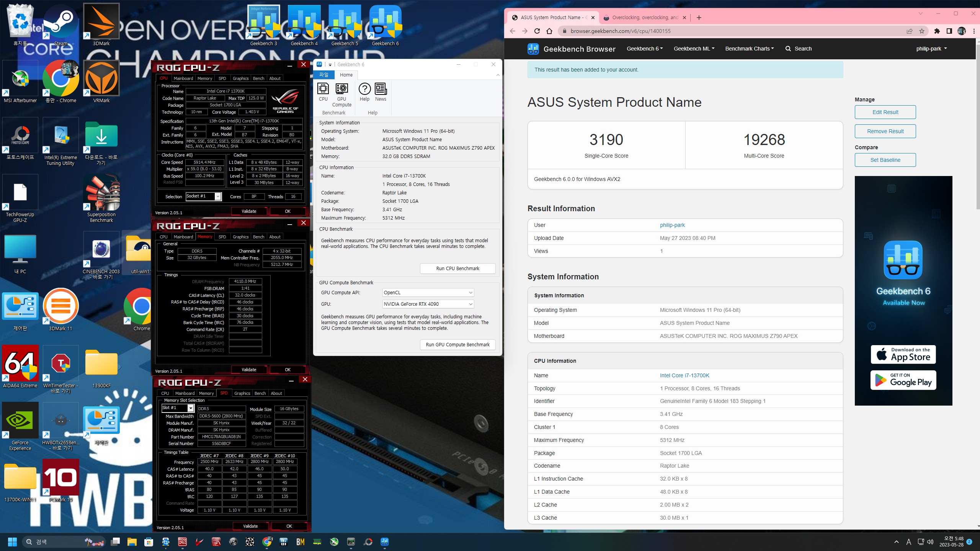
Task: Click OK in the bottom CPU-Z SPD window
Action: 289,526
